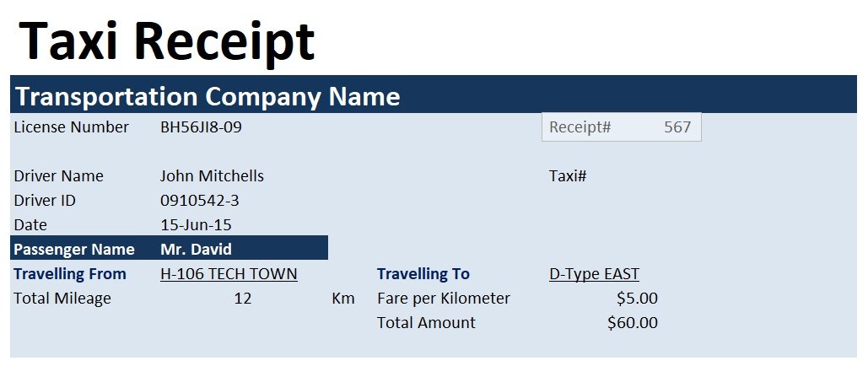The image size is (868, 377).
Task: Click the Km unit cell
Action: point(343,299)
